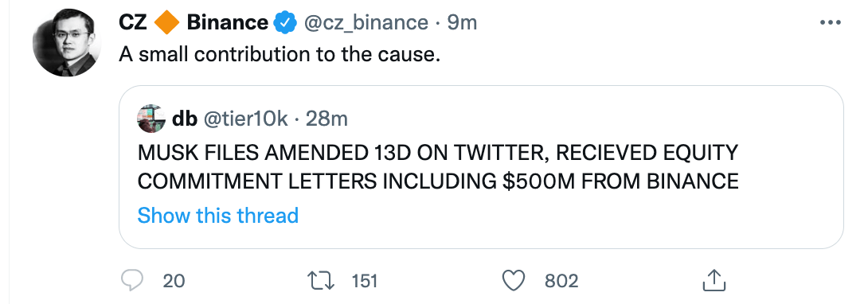Click the 151 retweet count
This screenshot has height=304, width=868.
pos(365,281)
